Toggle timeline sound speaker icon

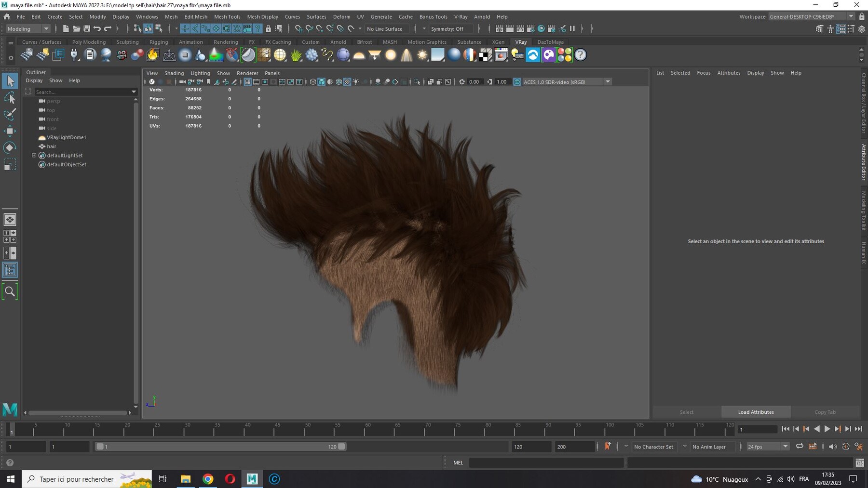pos(832,447)
